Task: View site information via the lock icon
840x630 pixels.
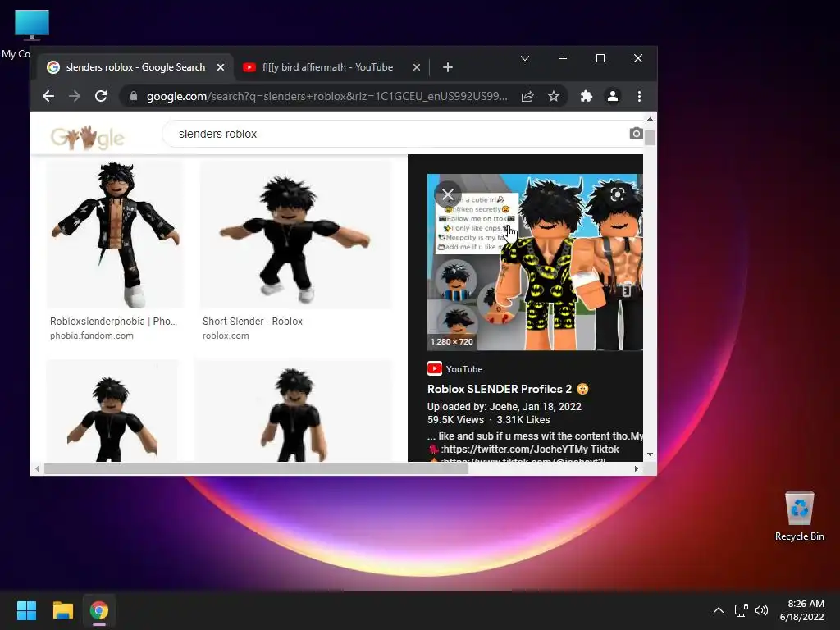Action: 134,96
